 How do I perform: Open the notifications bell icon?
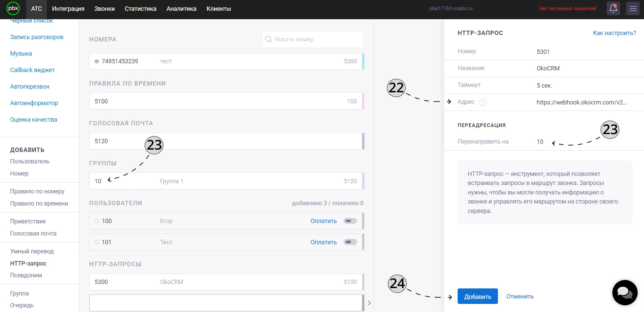coord(613,8)
